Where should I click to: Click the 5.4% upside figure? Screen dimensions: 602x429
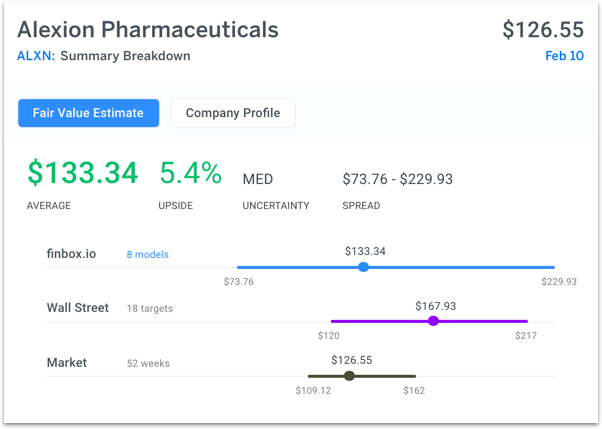pos(191,173)
